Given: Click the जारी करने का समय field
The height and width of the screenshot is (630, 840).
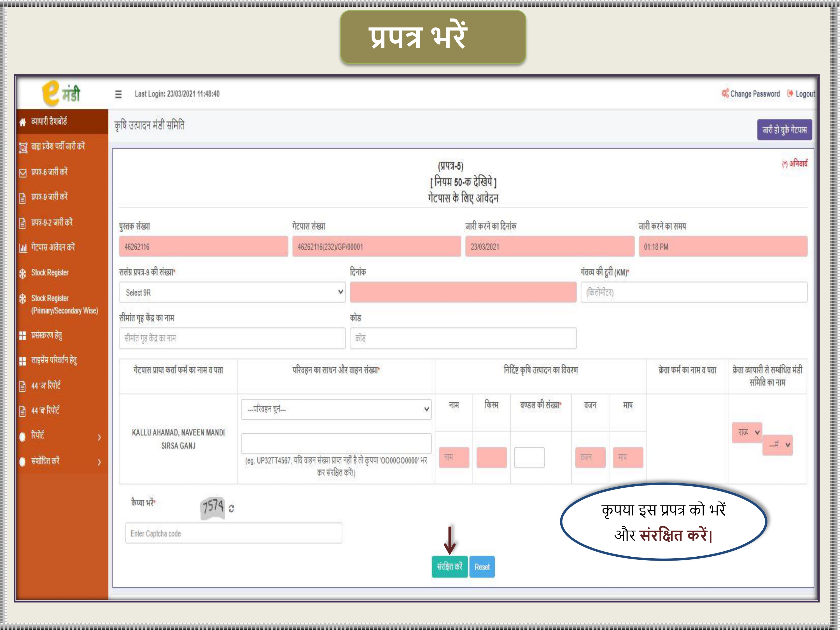Looking at the screenshot, I should pyautogui.click(x=723, y=246).
